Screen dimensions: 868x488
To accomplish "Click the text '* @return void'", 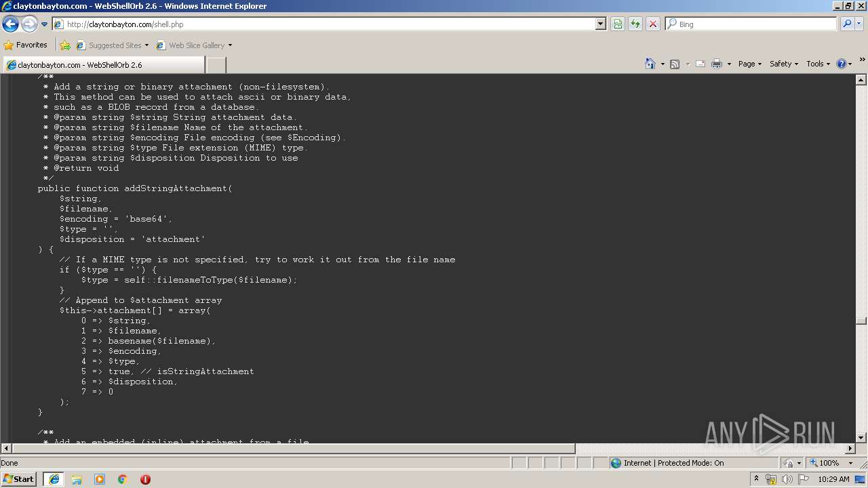I will (81, 168).
